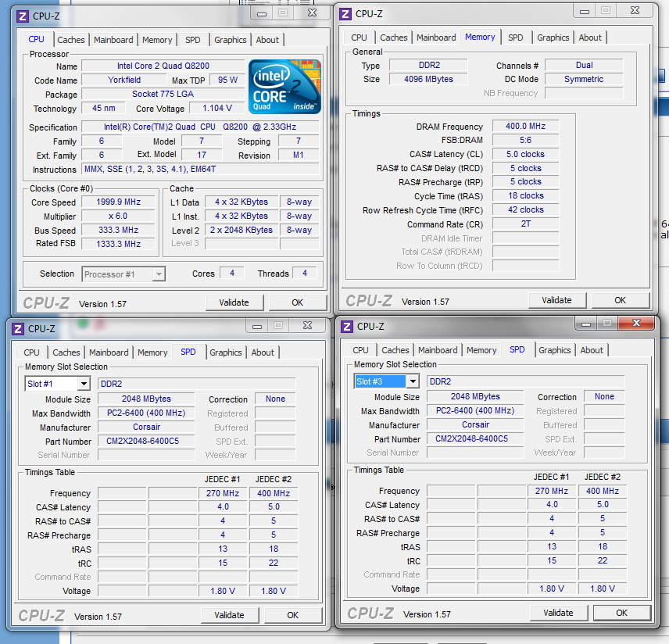Click the DRAM Frequency value 400.0 MHz

[x=526, y=126]
